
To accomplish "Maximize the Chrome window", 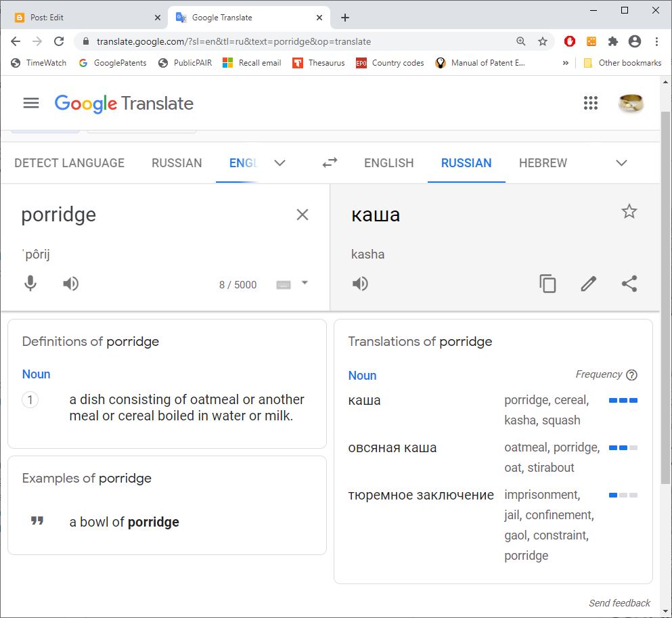I will (625, 10).
